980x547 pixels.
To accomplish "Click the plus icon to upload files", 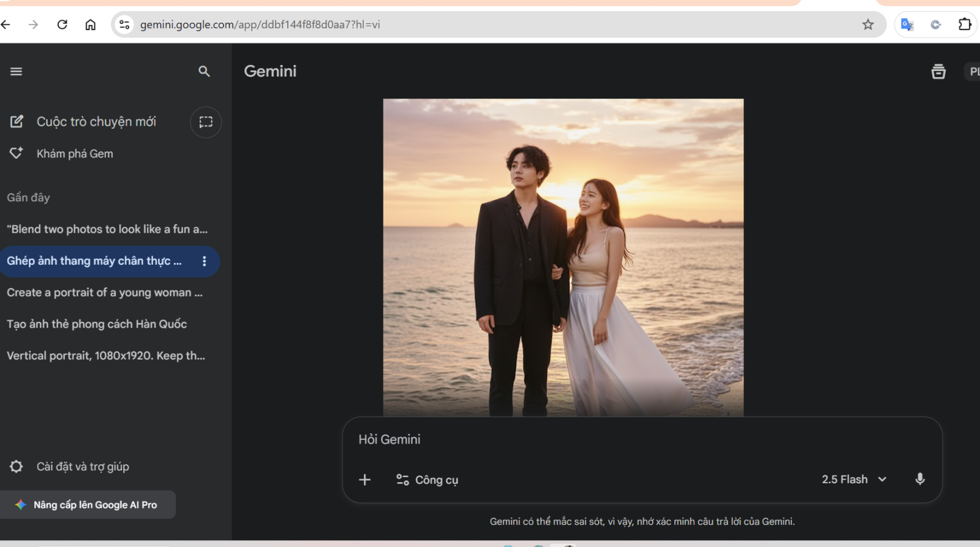I will coord(364,480).
